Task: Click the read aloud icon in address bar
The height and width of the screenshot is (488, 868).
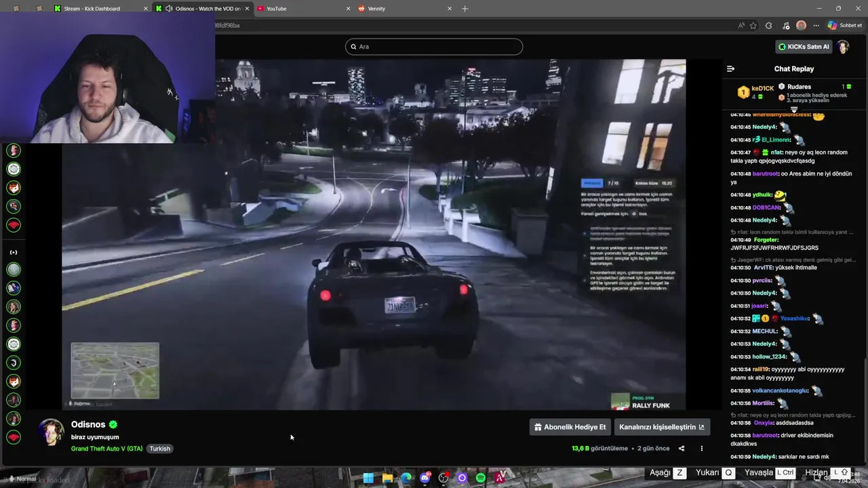Action: [x=741, y=26]
